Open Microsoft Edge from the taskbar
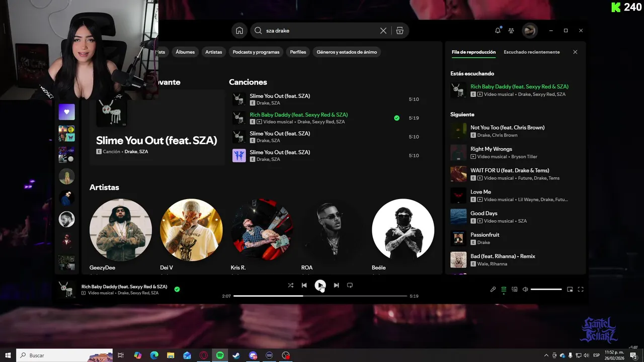 (154, 355)
